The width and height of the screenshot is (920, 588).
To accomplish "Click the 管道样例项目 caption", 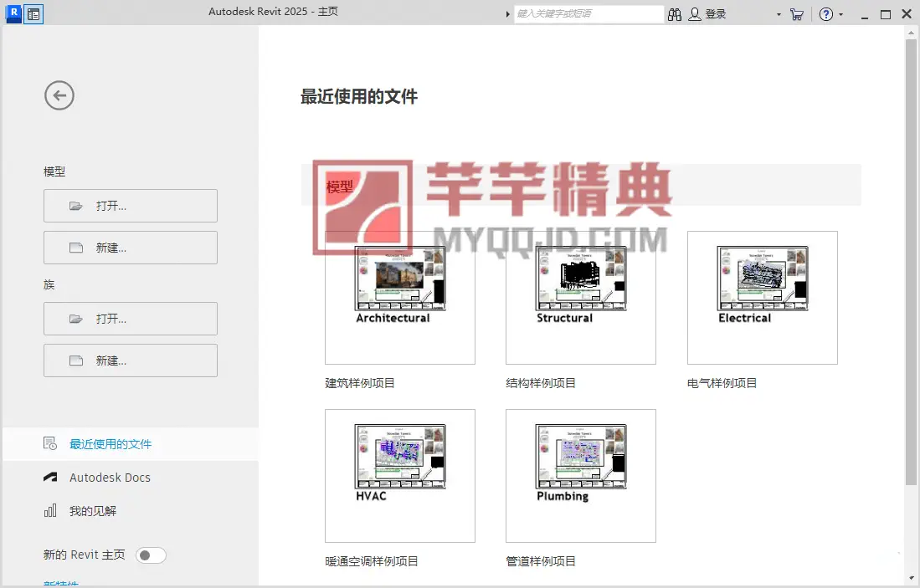I will click(x=541, y=561).
